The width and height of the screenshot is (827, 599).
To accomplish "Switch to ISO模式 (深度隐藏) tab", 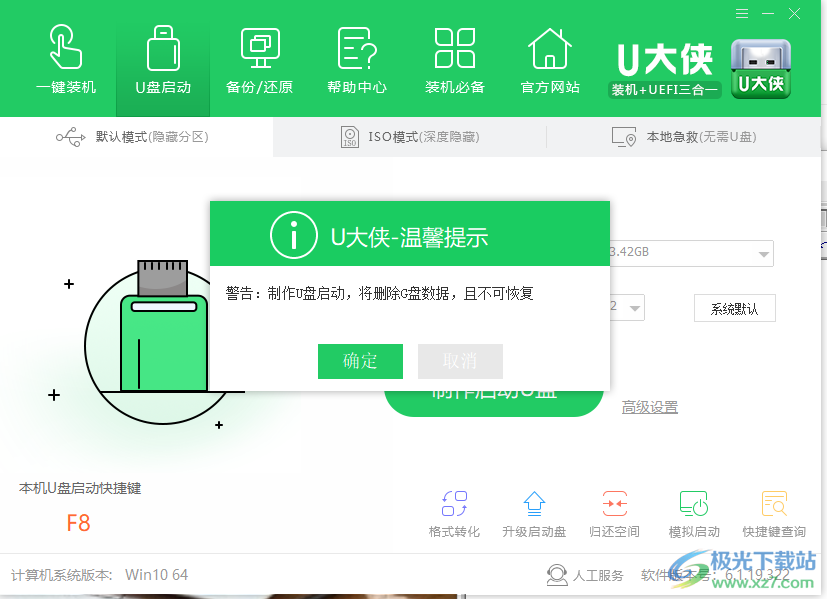I will point(410,137).
